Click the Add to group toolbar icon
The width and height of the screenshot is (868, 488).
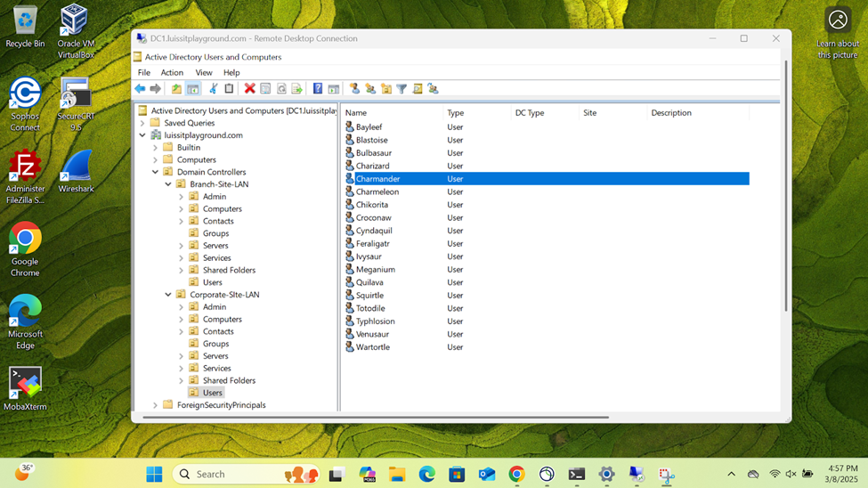coord(433,89)
